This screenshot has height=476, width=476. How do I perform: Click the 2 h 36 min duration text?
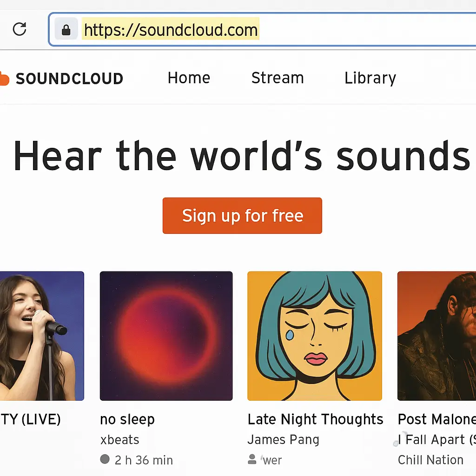[x=144, y=460]
